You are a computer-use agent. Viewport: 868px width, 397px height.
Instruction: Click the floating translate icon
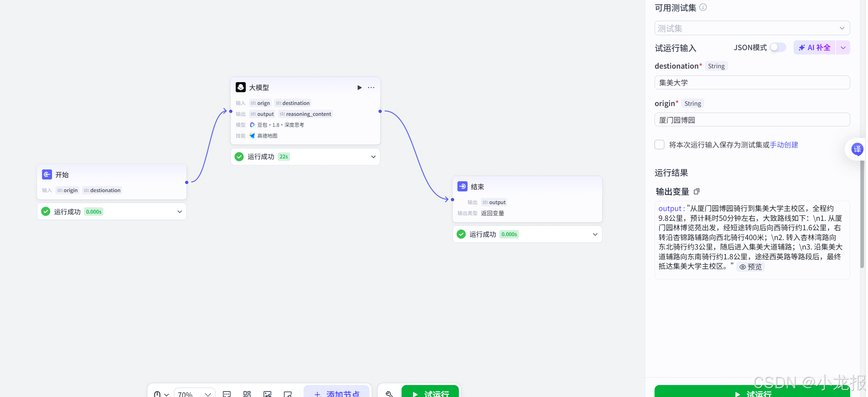pyautogui.click(x=857, y=149)
